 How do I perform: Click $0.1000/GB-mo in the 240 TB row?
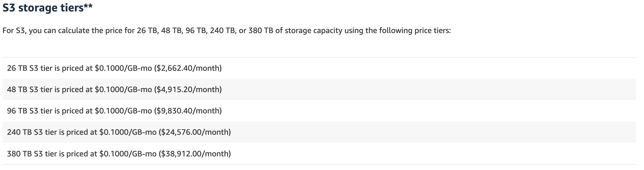128,132
